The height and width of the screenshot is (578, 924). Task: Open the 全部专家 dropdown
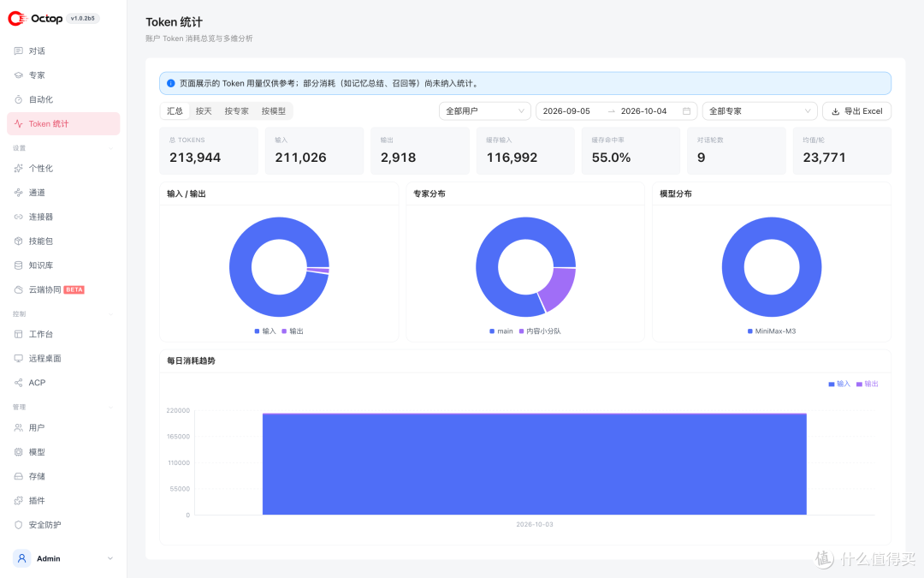pos(760,110)
